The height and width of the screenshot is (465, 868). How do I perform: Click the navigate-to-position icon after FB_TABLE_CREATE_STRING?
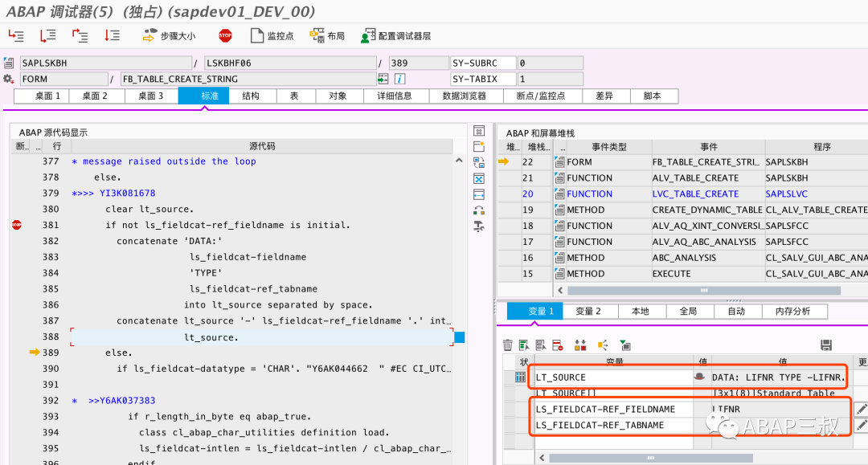(x=383, y=79)
